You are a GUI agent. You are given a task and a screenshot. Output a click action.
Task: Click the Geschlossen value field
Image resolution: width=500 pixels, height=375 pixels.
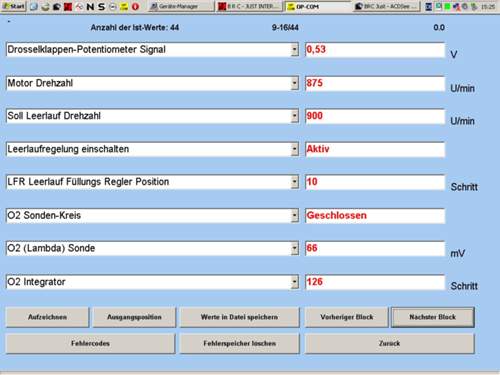[375, 215]
